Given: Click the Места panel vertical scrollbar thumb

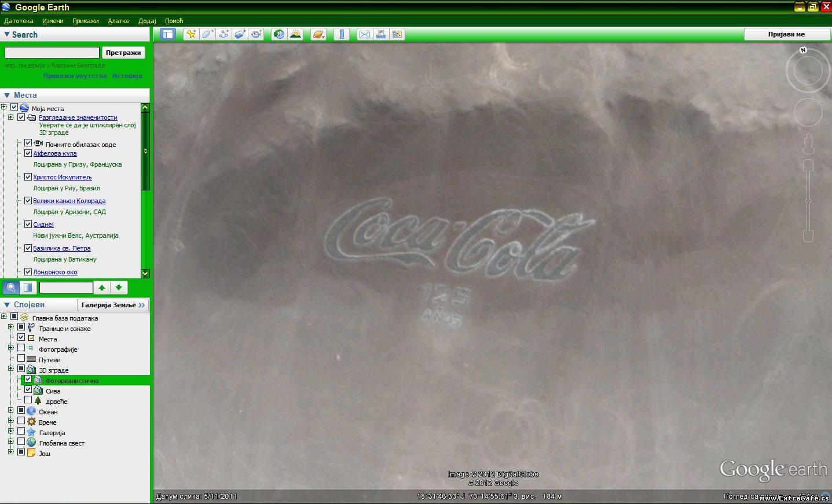Looking at the screenshot, I should tap(145, 151).
